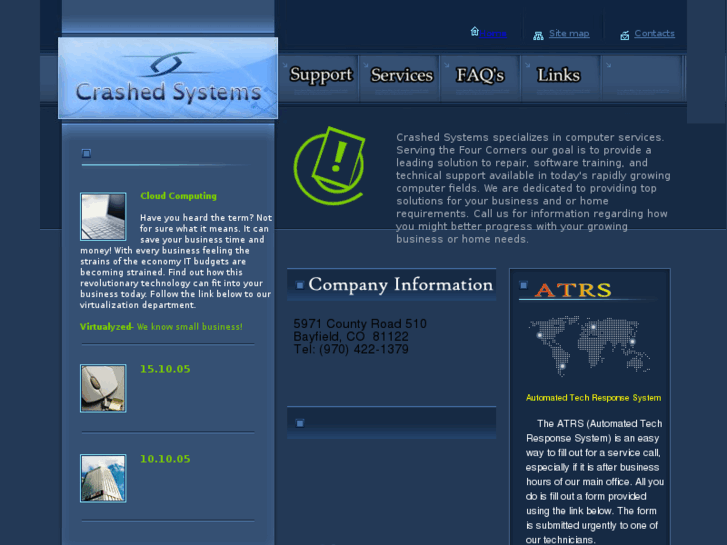Click the Contacts mailbox icon
This screenshot has height=545, width=727.
pos(625,35)
